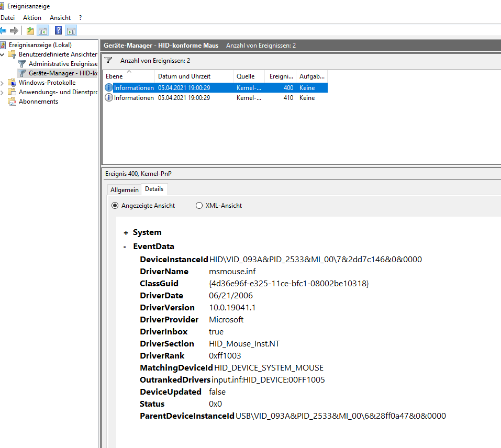Image resolution: width=501 pixels, height=448 pixels.
Task: Click DriverProvider value Microsoft
Action: pos(226,320)
